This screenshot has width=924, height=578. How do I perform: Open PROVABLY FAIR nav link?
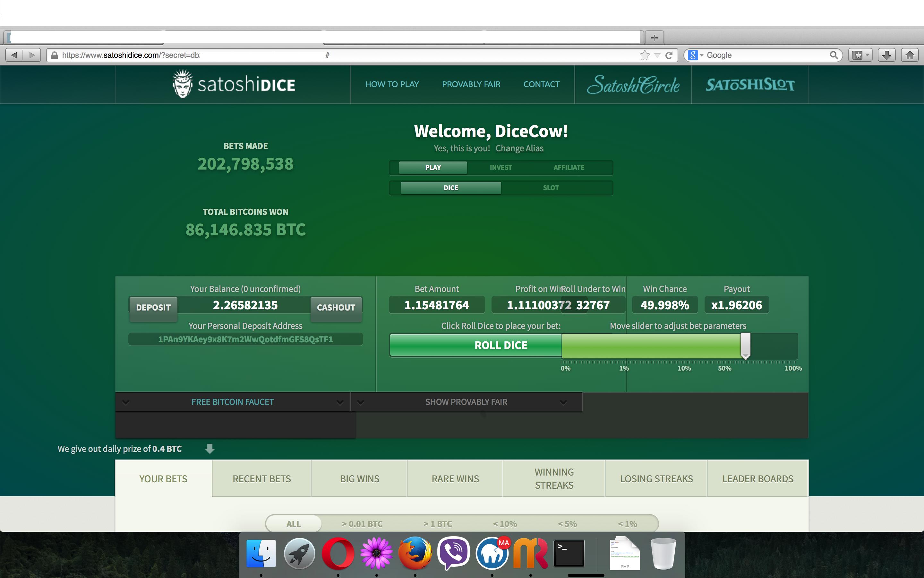click(471, 84)
